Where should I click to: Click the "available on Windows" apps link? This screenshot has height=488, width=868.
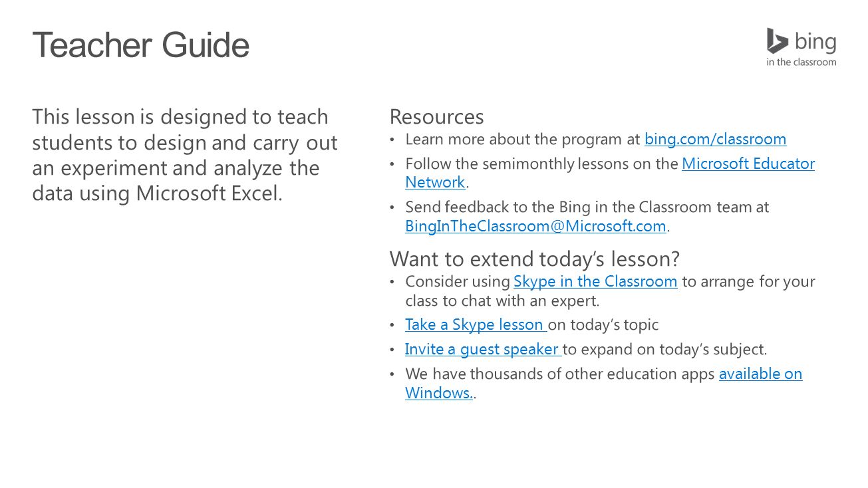coord(760,374)
